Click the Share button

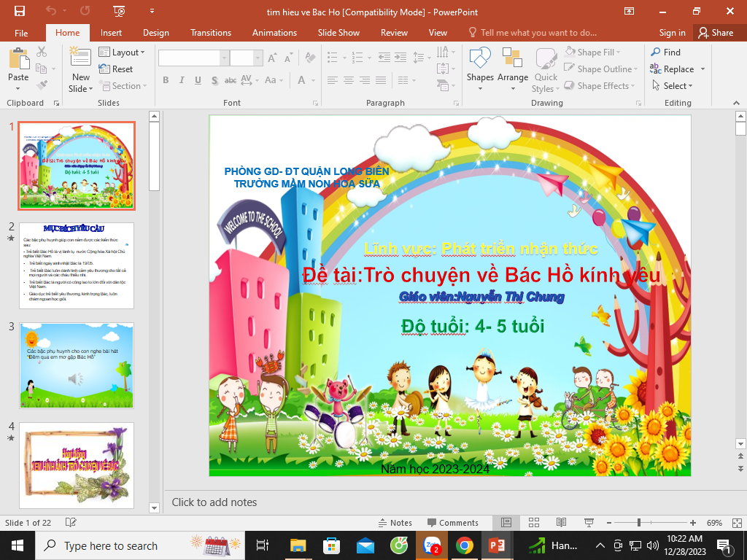[x=715, y=33]
